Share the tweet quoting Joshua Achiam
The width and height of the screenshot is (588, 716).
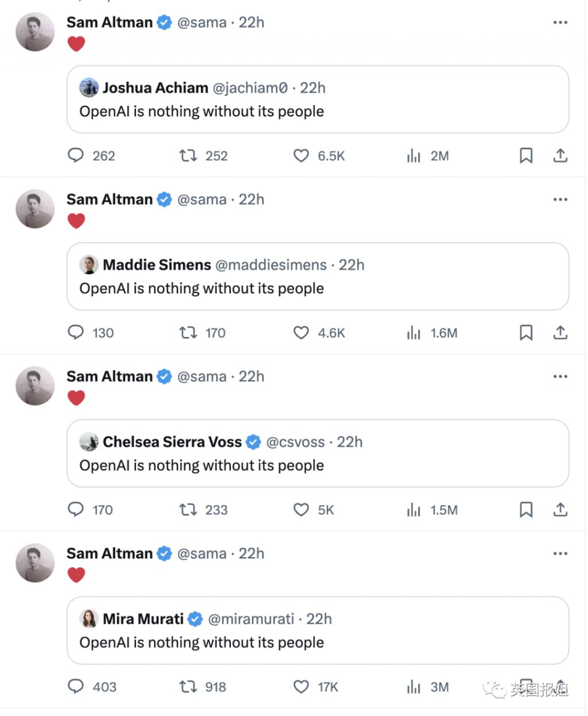(x=560, y=156)
